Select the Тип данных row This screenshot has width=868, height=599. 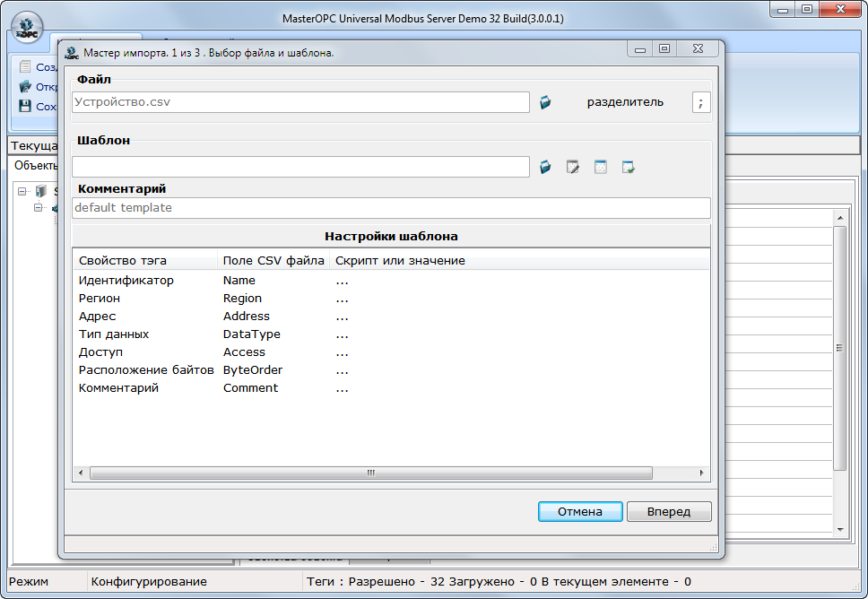[391, 334]
